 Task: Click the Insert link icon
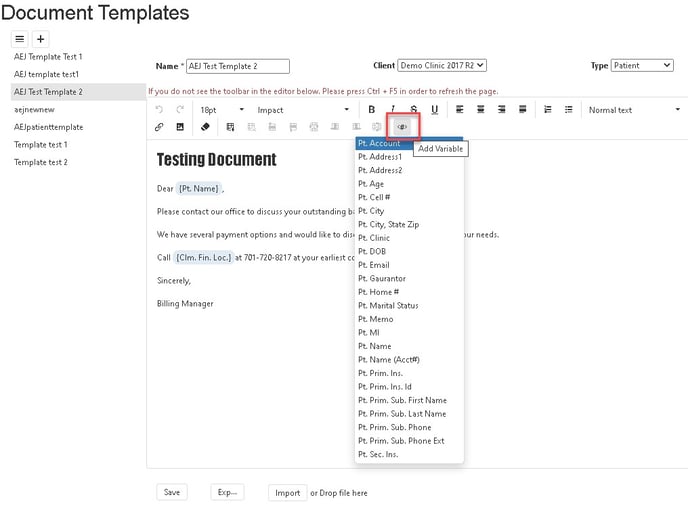[x=159, y=127]
